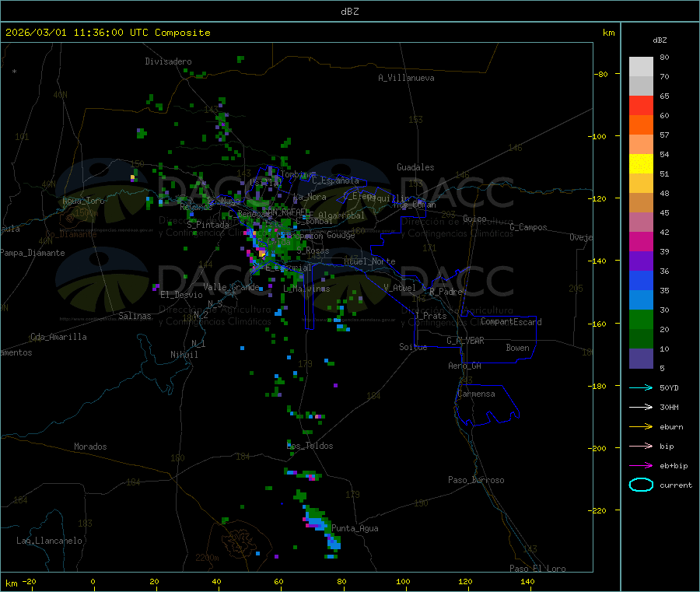700x592 pixels.
Task: Click the 'A_Villanueva' place label
Action: click(x=406, y=78)
